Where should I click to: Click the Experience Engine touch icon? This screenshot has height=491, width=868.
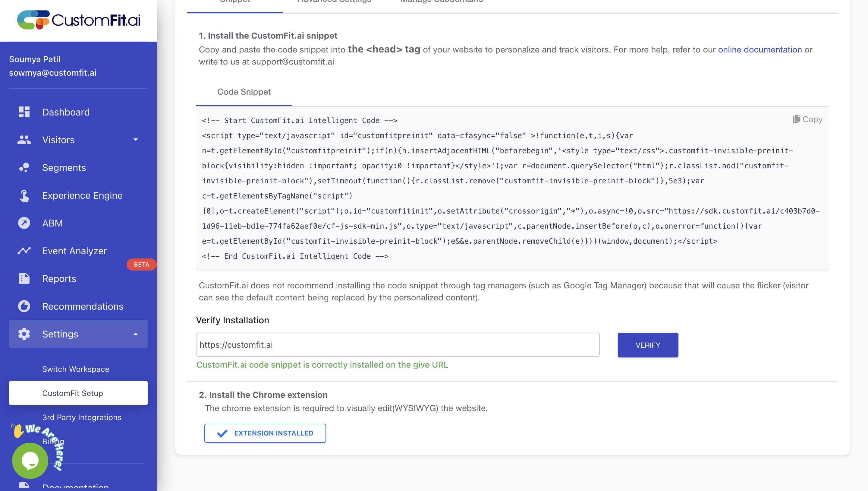24,196
